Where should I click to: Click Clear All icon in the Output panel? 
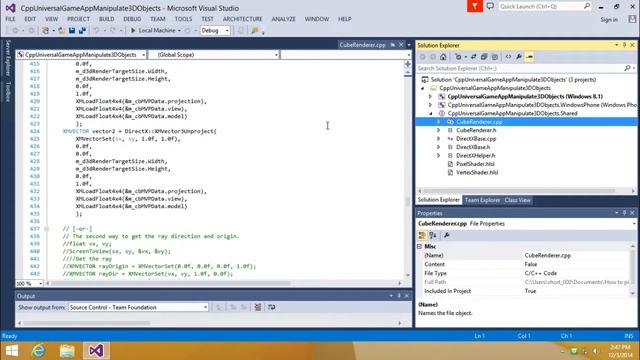coord(258,307)
